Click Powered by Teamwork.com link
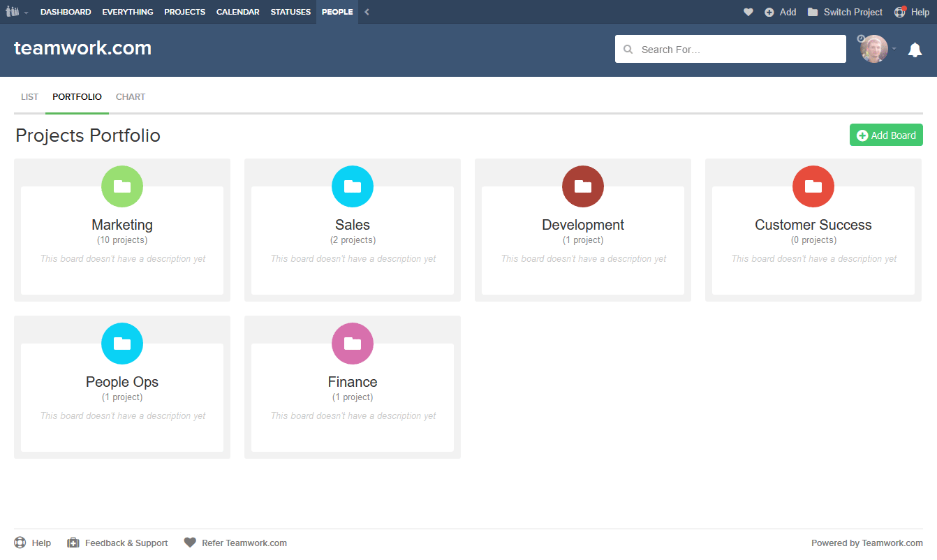This screenshot has width=937, height=560. pos(867,543)
